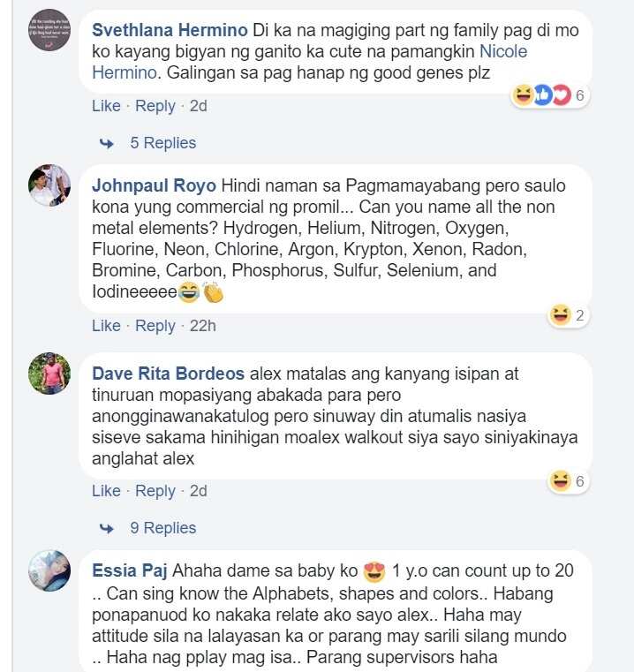Click the heart reaction on Svethlana's comment
This screenshot has height=672, width=634.
point(562,95)
